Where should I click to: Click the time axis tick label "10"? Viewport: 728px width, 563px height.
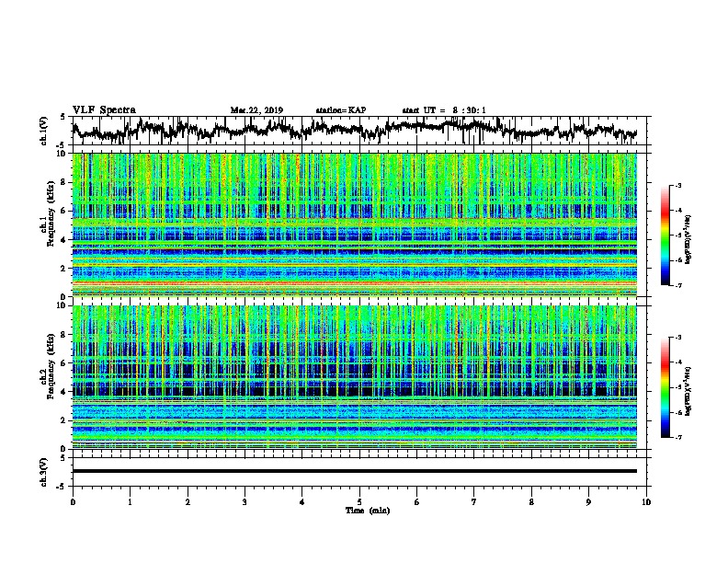(x=646, y=502)
